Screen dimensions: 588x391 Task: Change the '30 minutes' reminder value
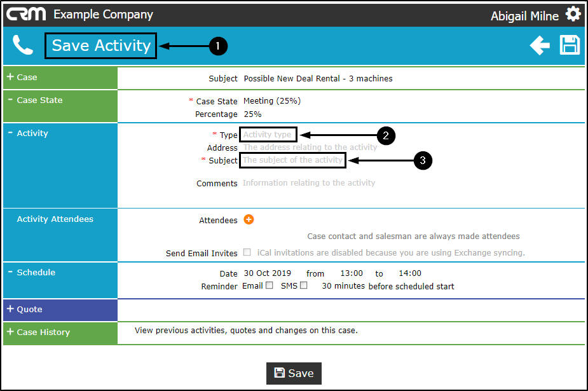click(343, 285)
